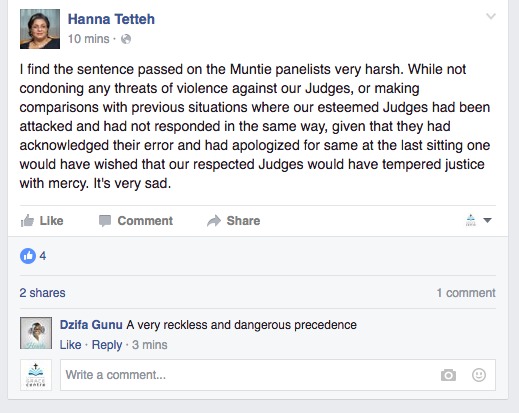
Task: Click the Comment speech bubble icon
Action: [x=105, y=221]
